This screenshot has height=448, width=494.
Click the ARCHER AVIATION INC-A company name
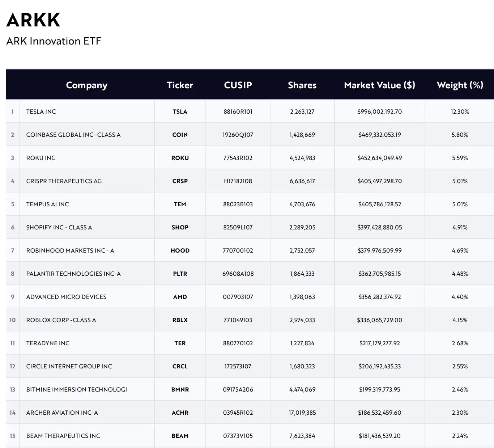[62, 413]
